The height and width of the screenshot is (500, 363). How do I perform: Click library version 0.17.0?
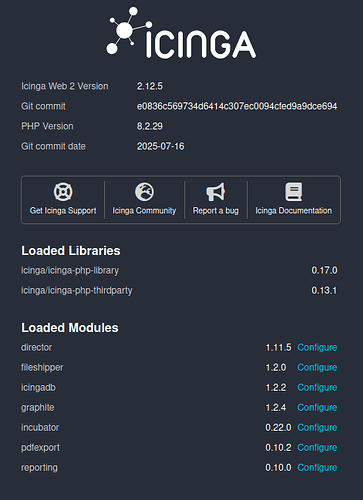coord(324,270)
